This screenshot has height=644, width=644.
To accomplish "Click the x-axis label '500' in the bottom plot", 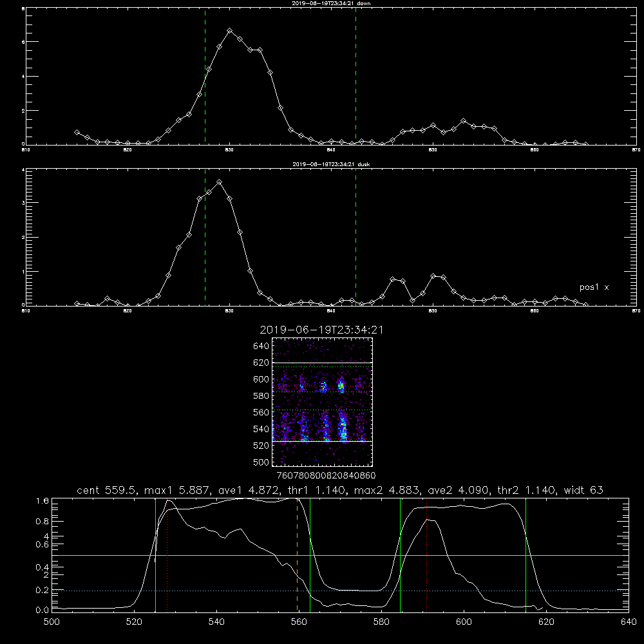I will [52, 622].
